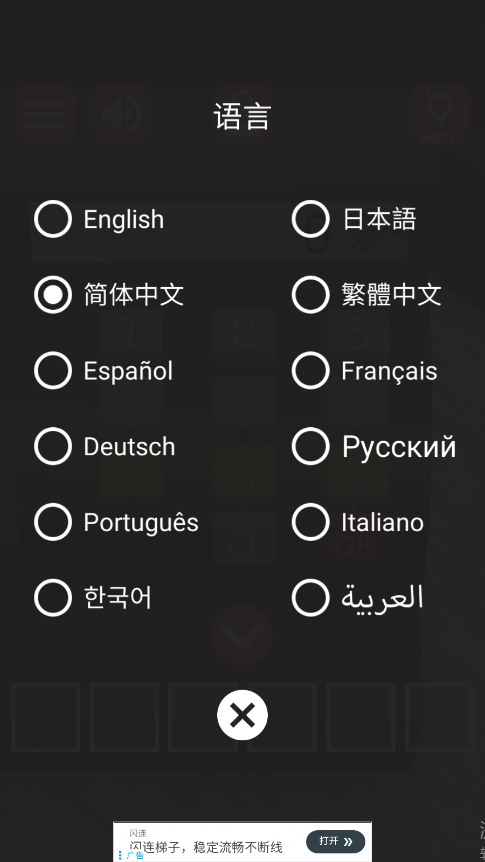This screenshot has height=862, width=485.
Task: Click the dimmed hamburger menu icon
Action: click(45, 114)
